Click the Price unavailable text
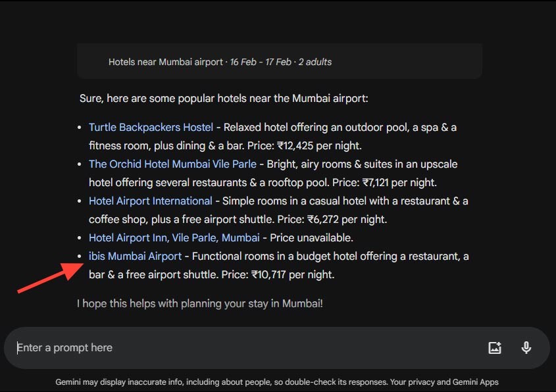Image resolution: width=556 pixels, height=392 pixels. pos(311,238)
